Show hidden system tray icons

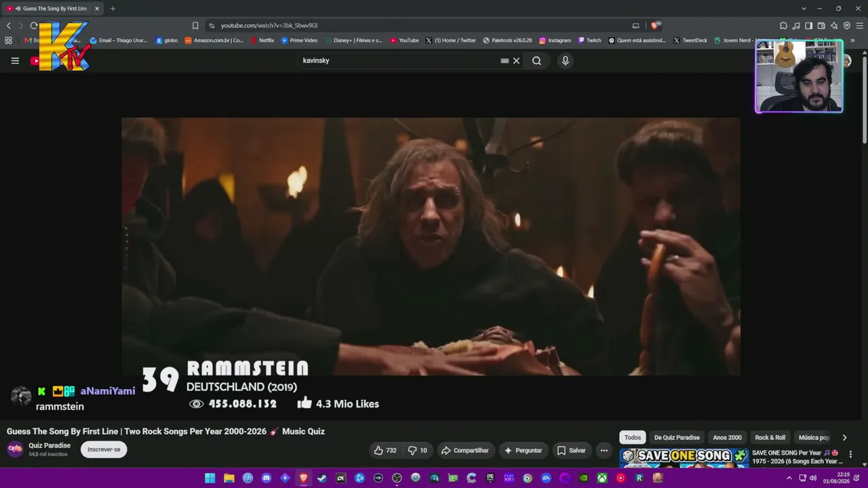[x=789, y=478]
